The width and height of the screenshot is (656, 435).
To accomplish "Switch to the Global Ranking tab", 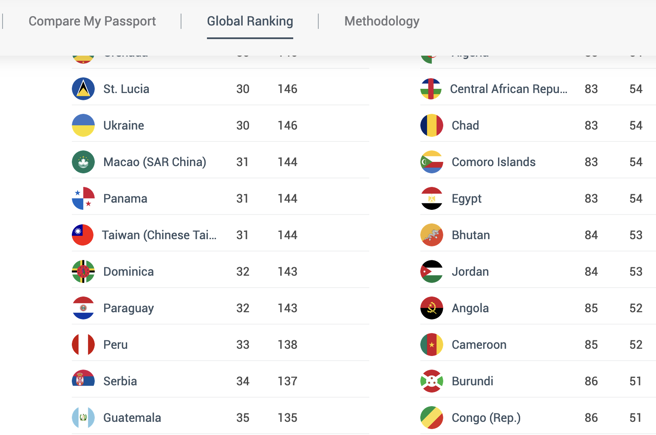I will coord(250,21).
